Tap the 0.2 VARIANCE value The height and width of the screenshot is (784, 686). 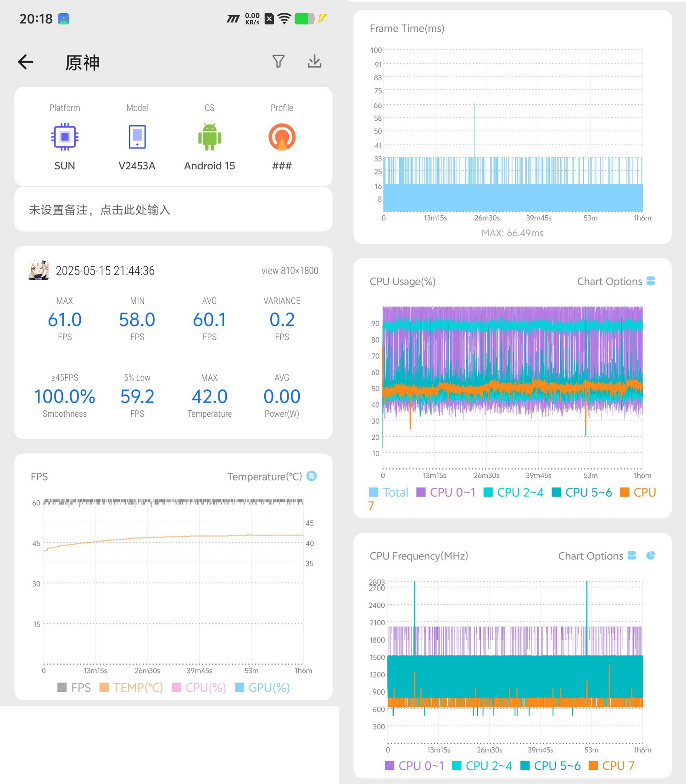tap(282, 319)
